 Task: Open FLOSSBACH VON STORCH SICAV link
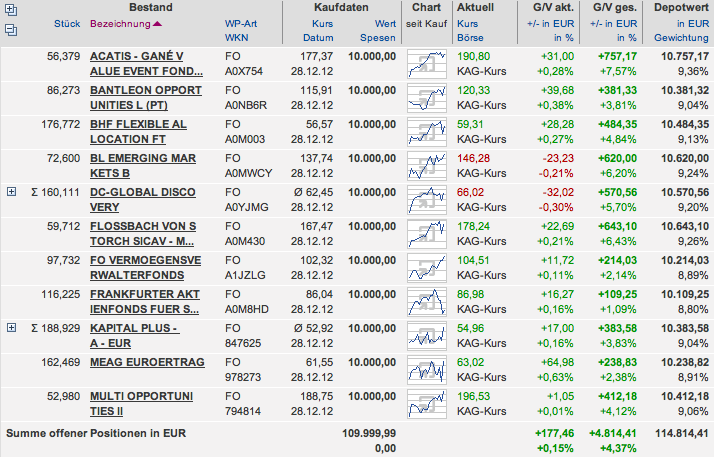click(143, 234)
